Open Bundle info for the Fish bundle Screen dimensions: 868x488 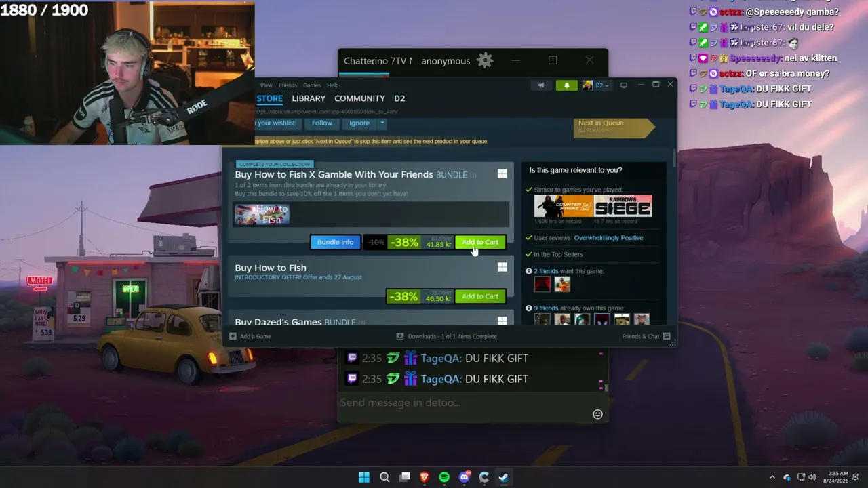[335, 242]
